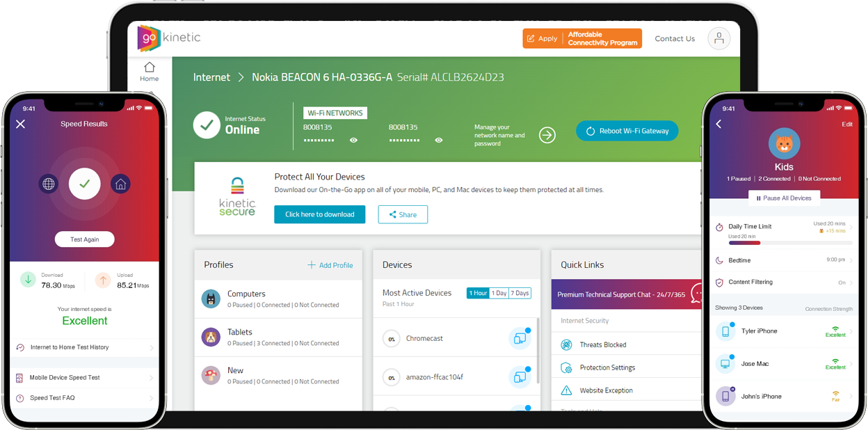
Task: Click the Home icon in sidebar
Action: pos(149,68)
